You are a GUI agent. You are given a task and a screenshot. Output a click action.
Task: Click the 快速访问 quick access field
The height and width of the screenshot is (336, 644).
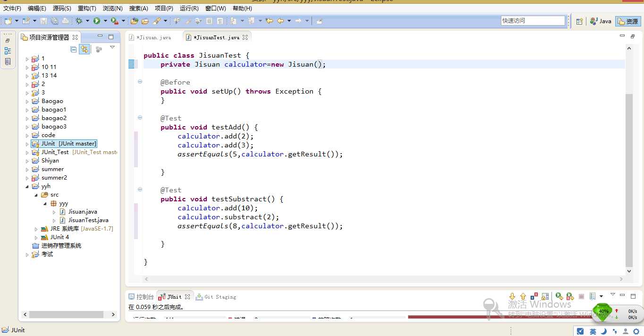coord(533,21)
